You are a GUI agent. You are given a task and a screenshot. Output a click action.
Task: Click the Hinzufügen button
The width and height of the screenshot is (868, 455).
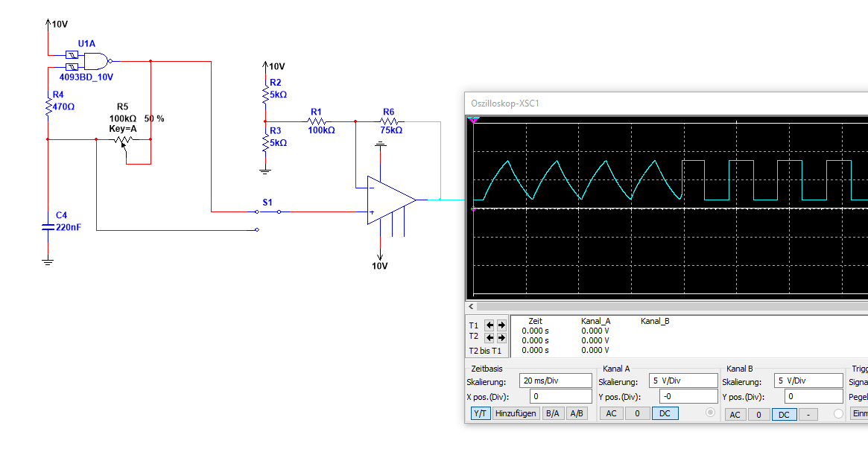(516, 413)
